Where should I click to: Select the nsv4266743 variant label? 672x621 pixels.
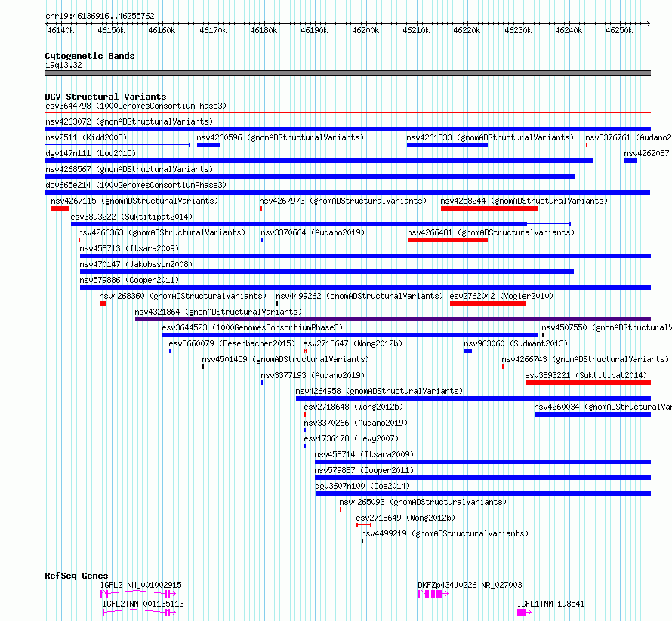pos(585,359)
